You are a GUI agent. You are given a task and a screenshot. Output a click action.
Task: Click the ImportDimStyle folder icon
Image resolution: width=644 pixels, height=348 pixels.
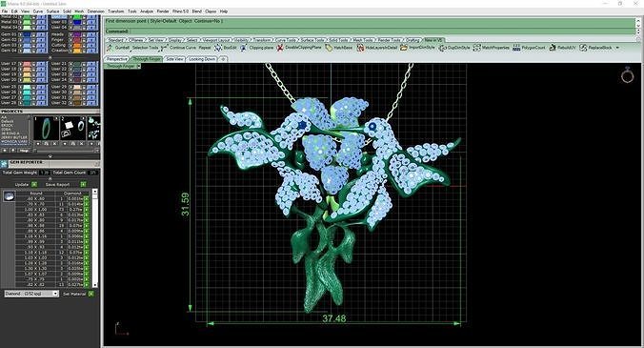pos(404,48)
